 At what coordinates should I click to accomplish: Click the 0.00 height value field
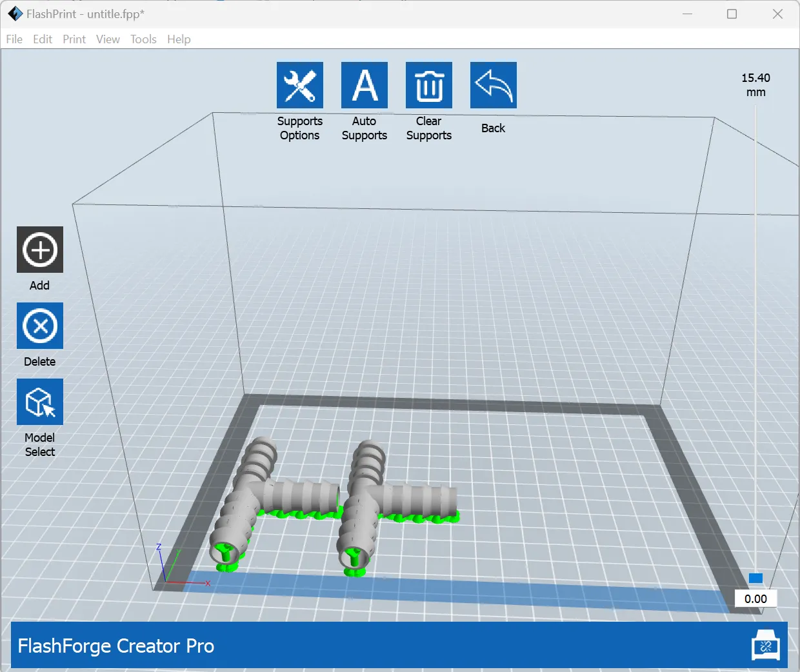click(x=755, y=598)
